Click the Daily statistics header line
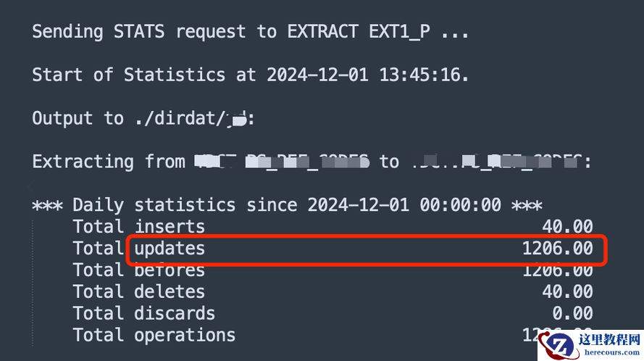The width and height of the screenshot is (644, 361). click(x=287, y=205)
